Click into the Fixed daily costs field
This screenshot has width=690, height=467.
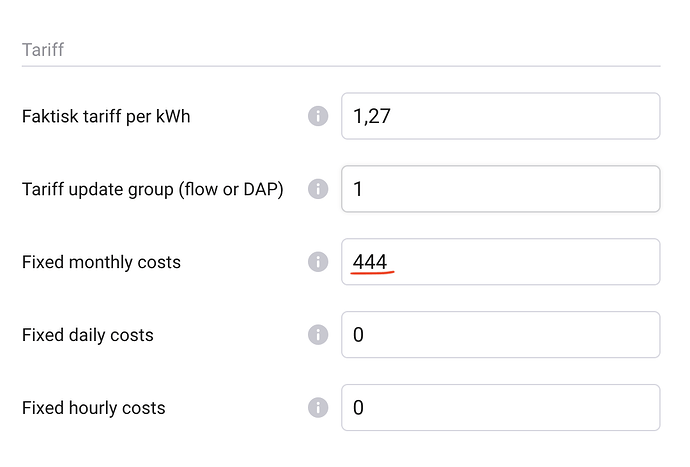500,335
